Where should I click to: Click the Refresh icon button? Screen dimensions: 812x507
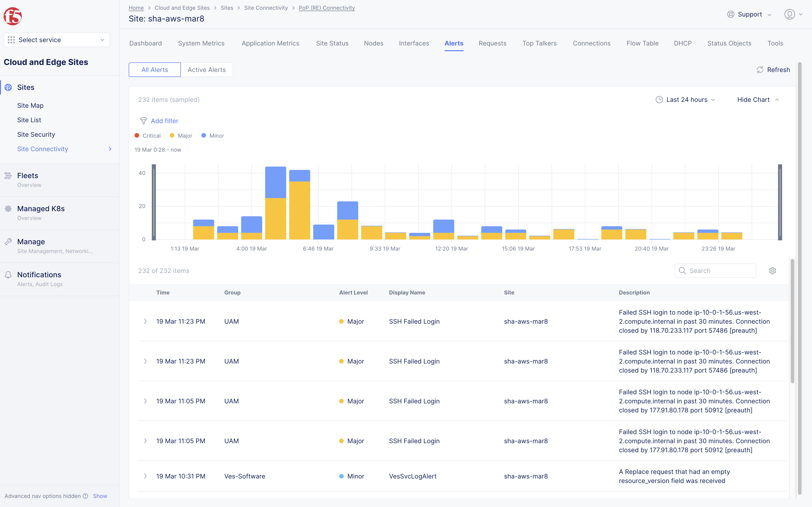pyautogui.click(x=760, y=70)
